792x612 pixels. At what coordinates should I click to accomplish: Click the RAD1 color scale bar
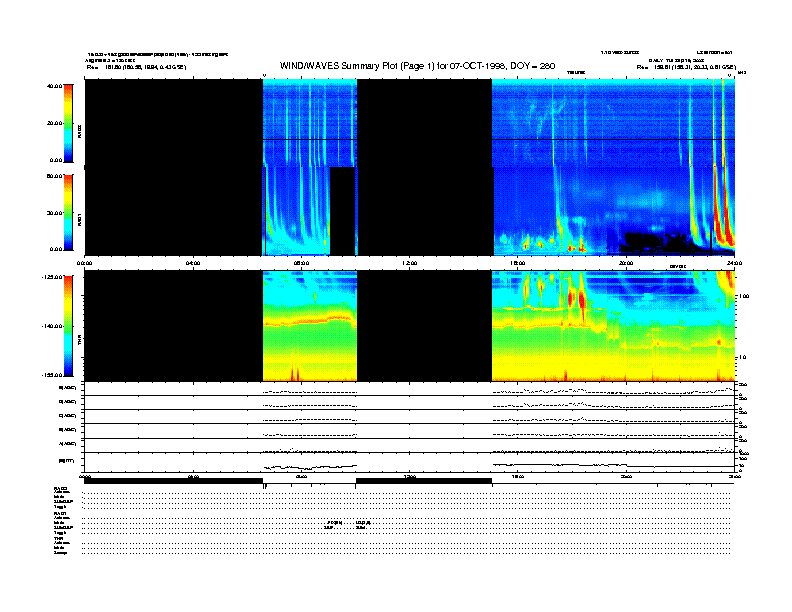(x=68, y=212)
